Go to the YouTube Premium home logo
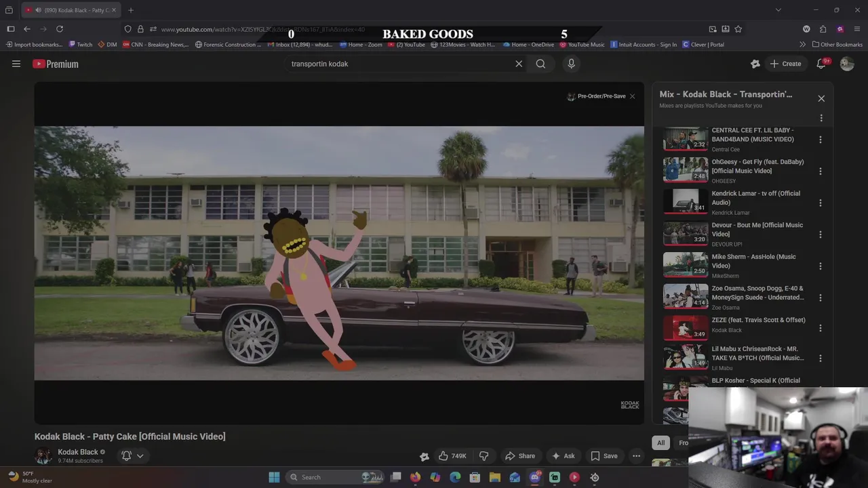Viewport: 868px width, 488px height. [56, 64]
